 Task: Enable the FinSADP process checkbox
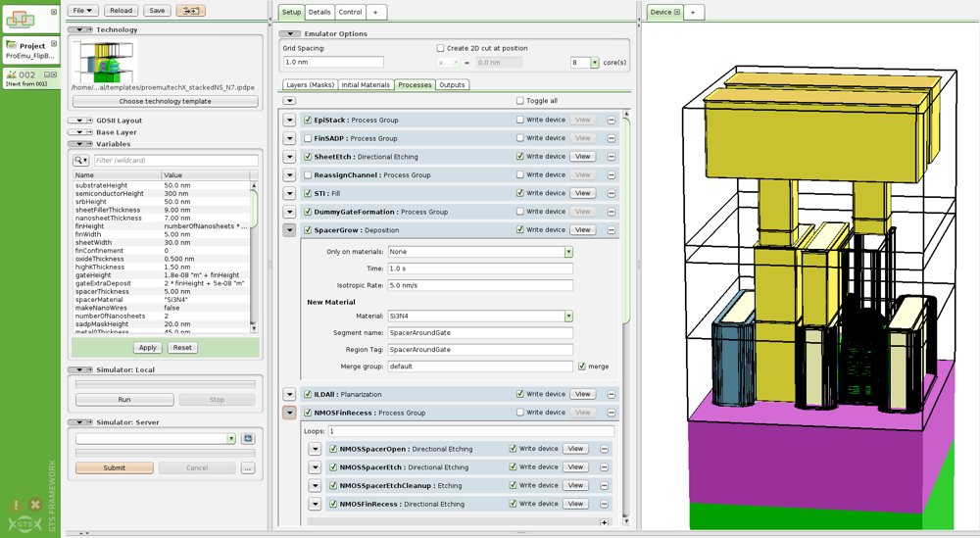click(x=308, y=138)
